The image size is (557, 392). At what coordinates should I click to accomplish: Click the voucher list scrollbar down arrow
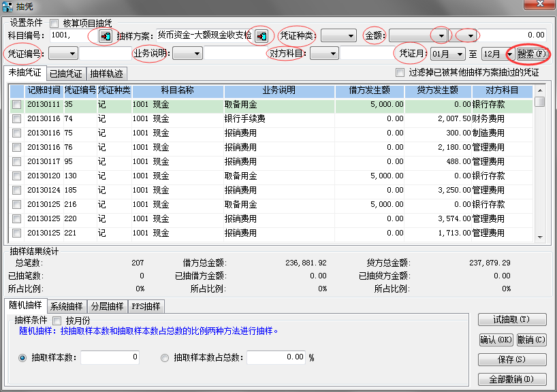coord(540,238)
